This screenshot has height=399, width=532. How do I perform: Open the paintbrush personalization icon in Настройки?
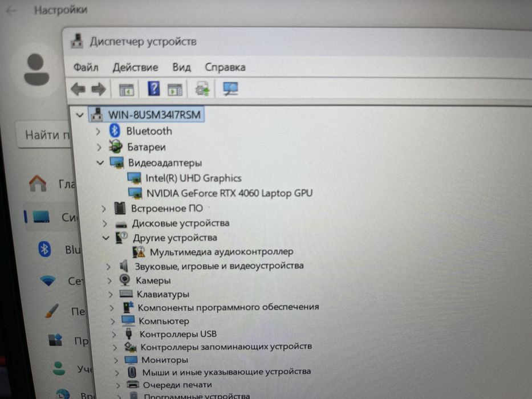point(51,311)
